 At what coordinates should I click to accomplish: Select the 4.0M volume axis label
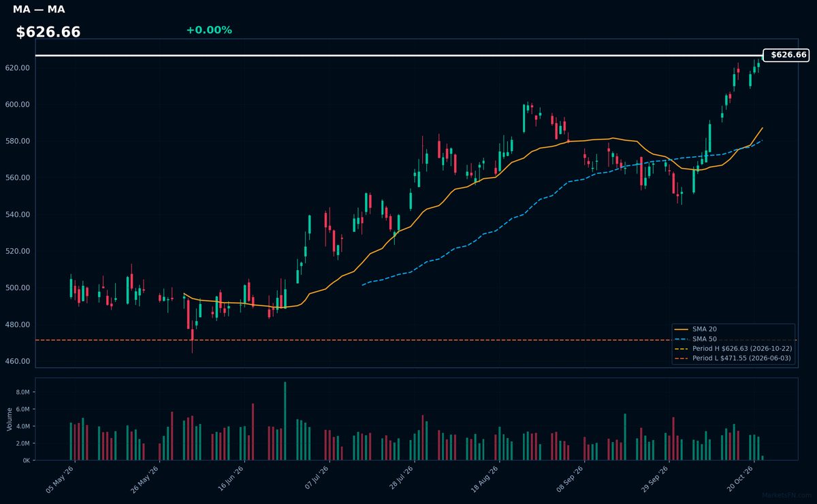tap(22, 426)
